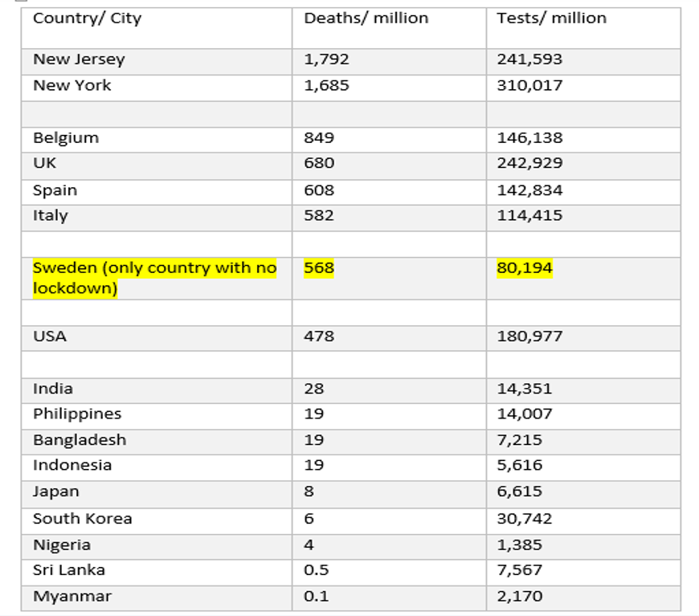Select the USA row label
This screenshot has width=699, height=616.
pyautogui.click(x=50, y=336)
